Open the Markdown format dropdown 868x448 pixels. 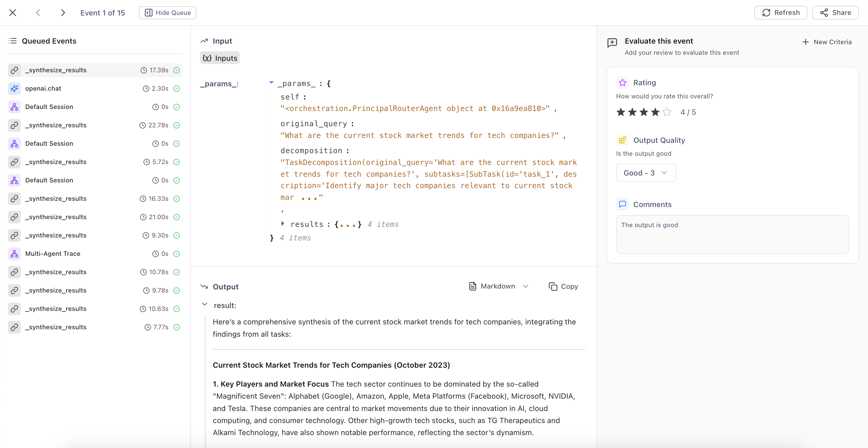coord(499,287)
